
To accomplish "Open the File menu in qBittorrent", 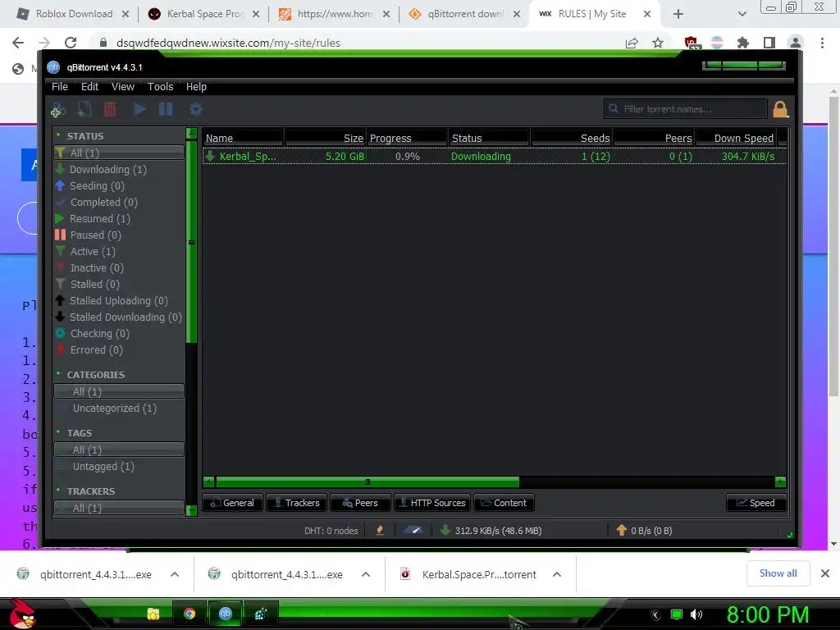I will 59,87.
